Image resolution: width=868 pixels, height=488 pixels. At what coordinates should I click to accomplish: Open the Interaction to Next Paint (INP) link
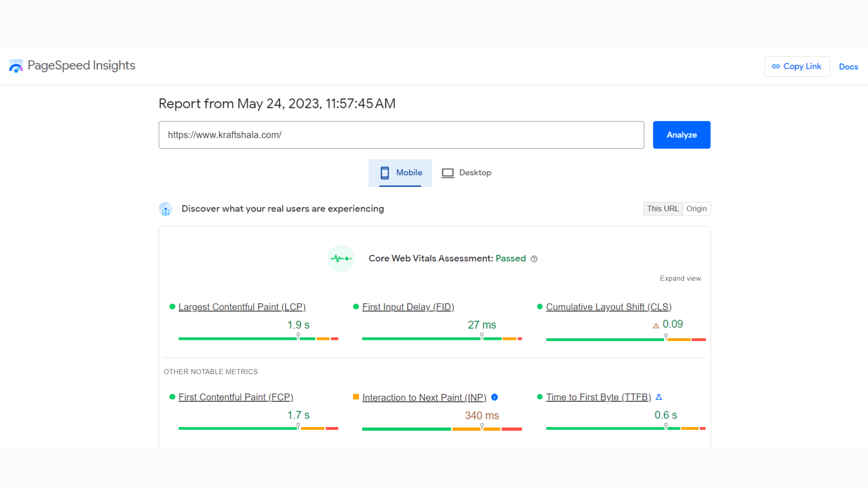pos(424,398)
